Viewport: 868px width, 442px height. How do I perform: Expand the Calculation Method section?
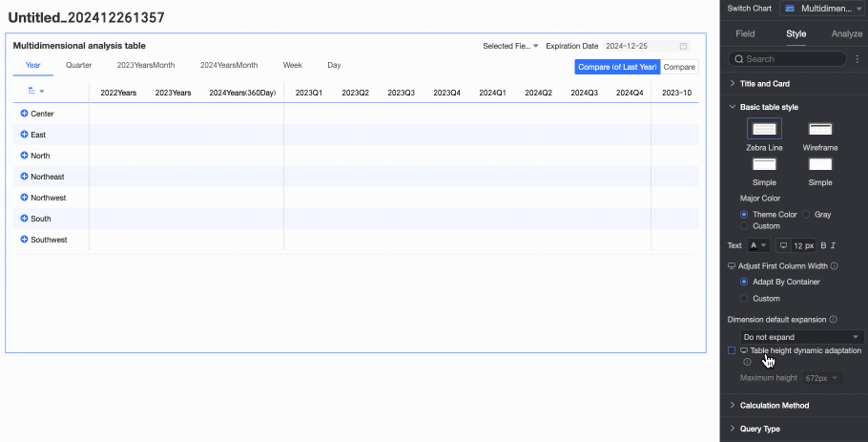(774, 406)
